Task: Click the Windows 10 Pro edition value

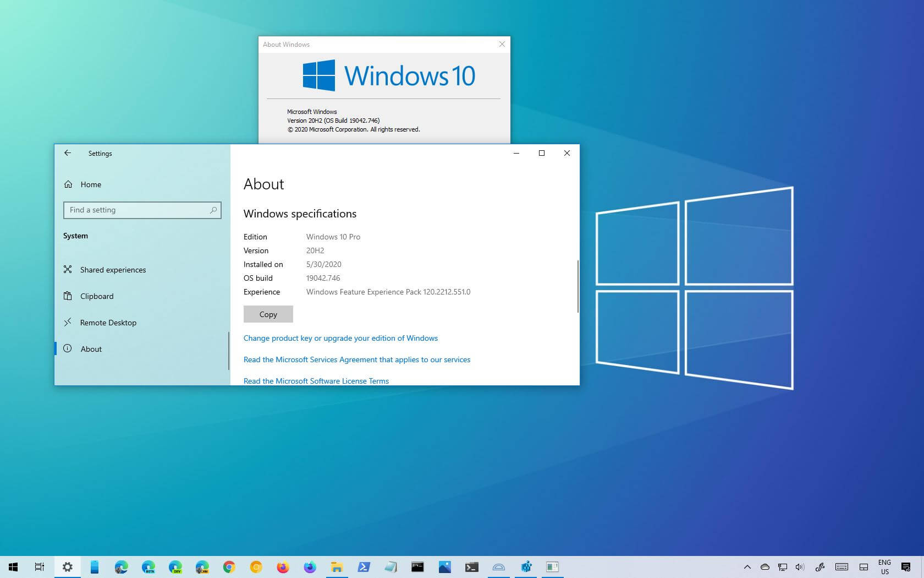Action: point(333,237)
